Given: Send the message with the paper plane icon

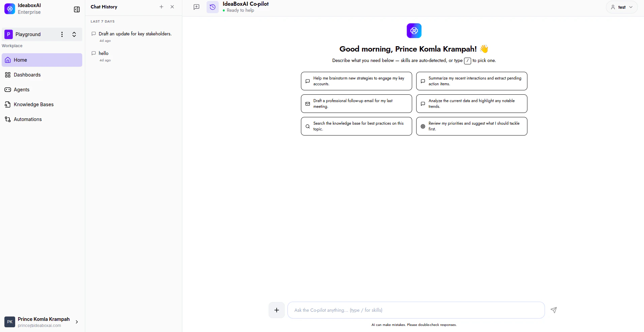Looking at the screenshot, I should 554,310.
